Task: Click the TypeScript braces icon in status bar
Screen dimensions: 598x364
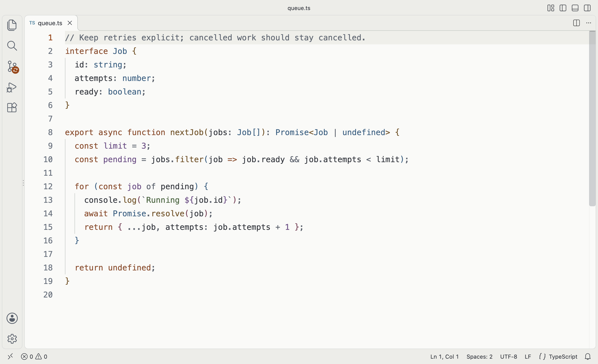Action: pos(542,357)
